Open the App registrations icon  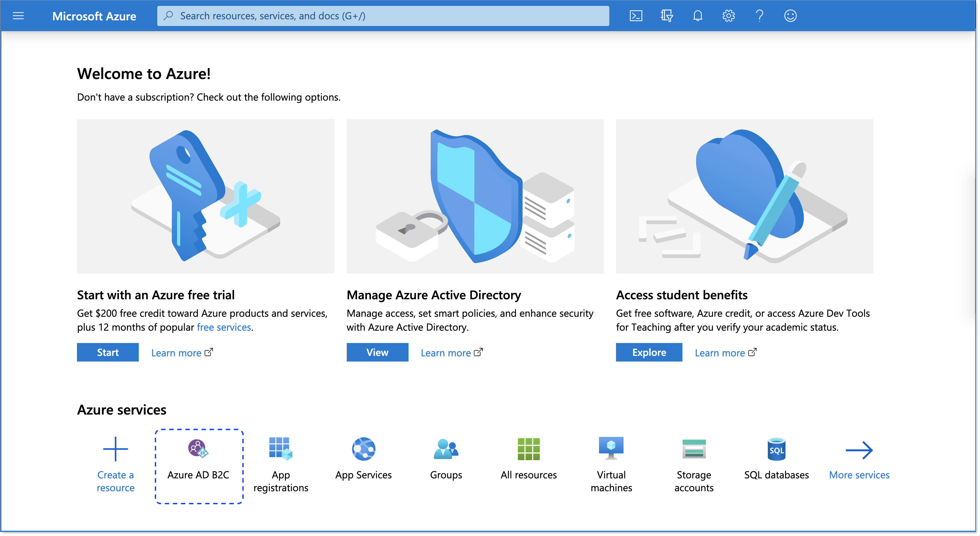(281, 449)
